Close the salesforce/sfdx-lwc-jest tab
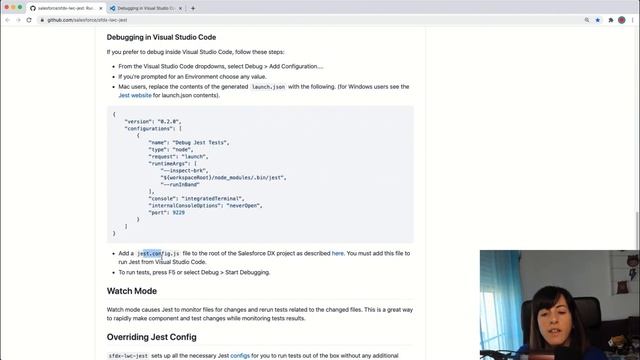The image size is (640, 360). 101,8
